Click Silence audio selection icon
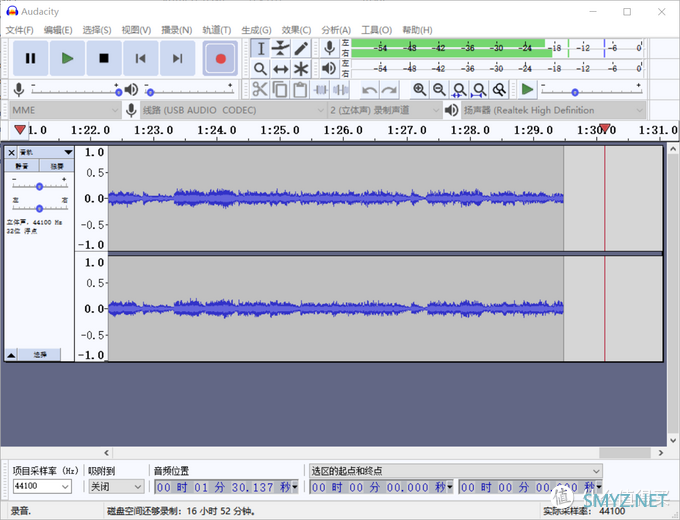 pyautogui.click(x=340, y=90)
